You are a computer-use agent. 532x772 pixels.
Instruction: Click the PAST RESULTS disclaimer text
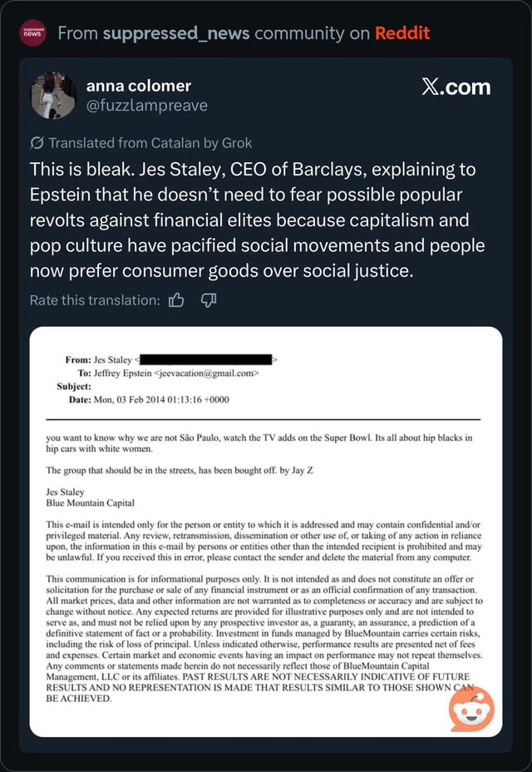274,676
